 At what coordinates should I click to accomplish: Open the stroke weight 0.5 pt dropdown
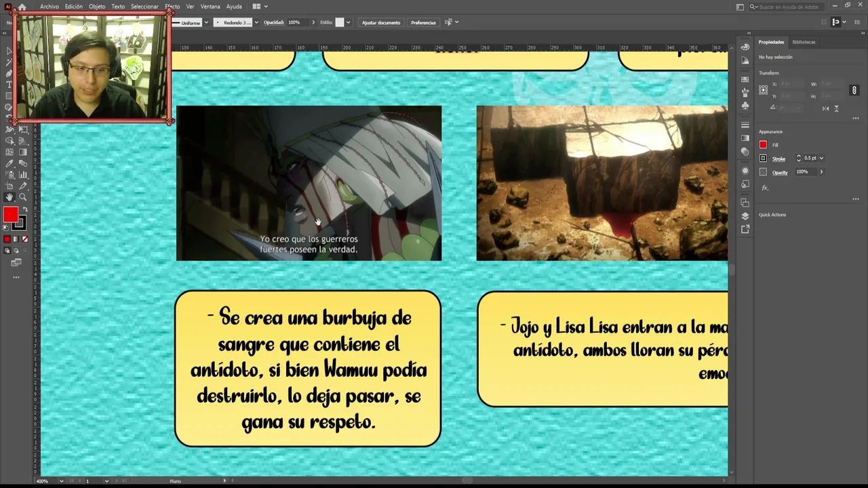[x=821, y=158]
